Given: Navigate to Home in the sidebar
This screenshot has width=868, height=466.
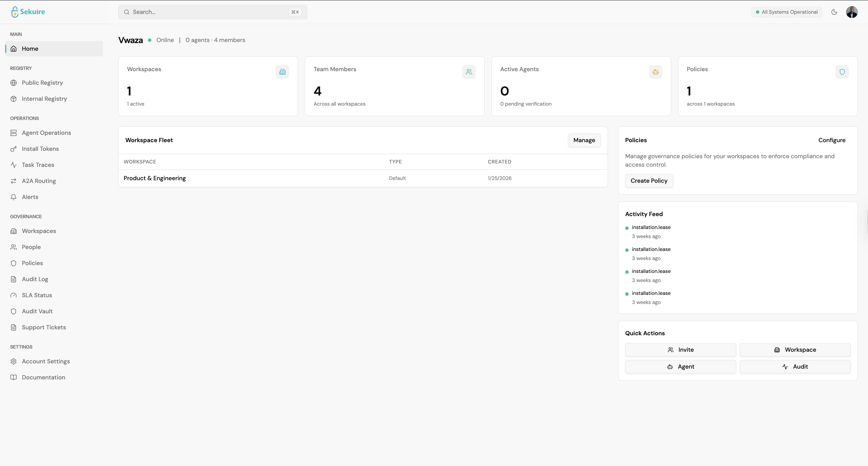Looking at the screenshot, I should pos(30,49).
